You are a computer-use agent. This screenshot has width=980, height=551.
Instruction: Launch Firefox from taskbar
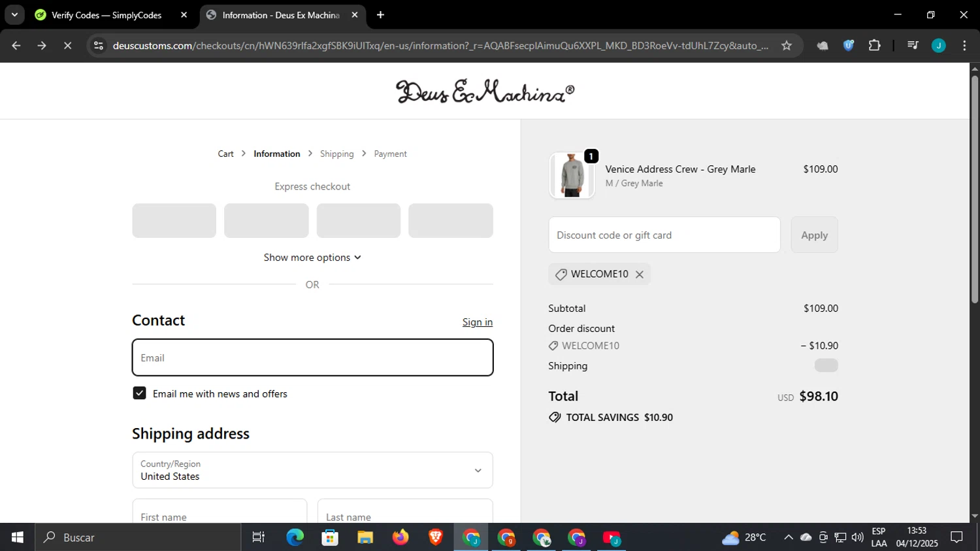(x=400, y=537)
